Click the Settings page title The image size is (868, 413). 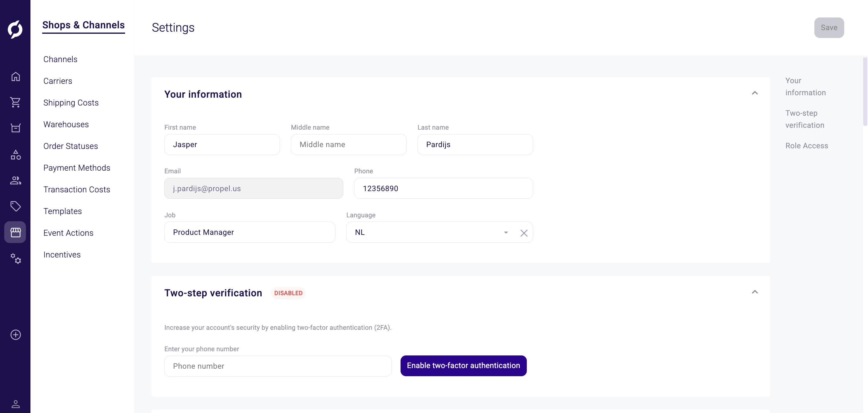(x=173, y=28)
